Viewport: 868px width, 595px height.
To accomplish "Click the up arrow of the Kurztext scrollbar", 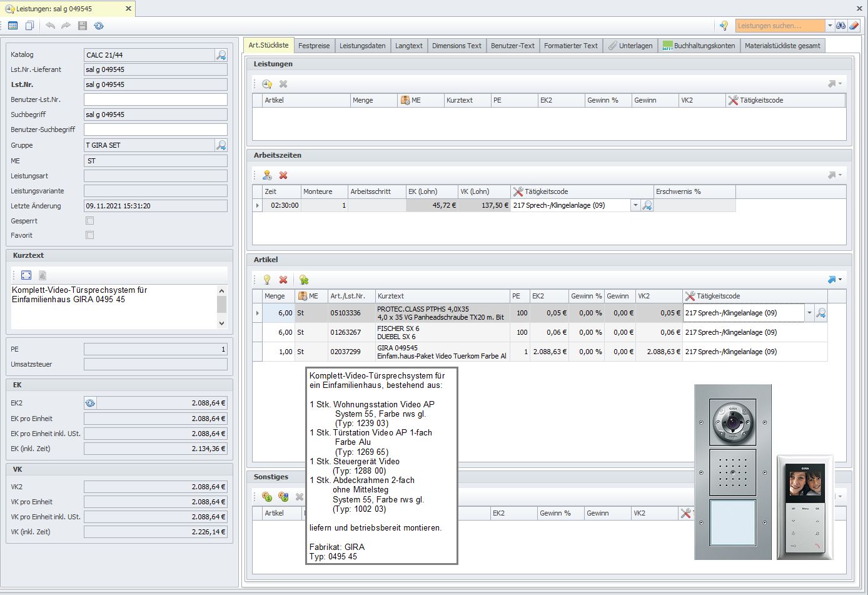I will [221, 291].
